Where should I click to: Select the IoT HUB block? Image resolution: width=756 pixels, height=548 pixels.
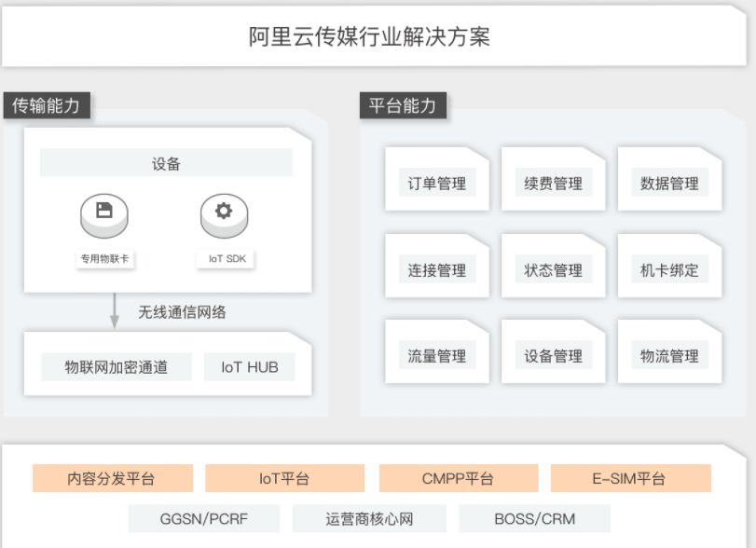249,367
